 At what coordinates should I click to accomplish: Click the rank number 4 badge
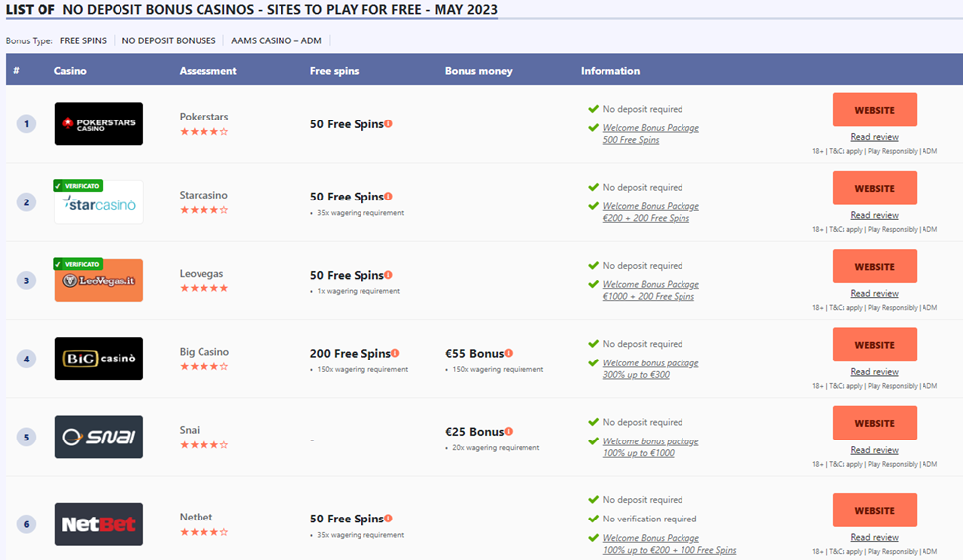(x=26, y=359)
